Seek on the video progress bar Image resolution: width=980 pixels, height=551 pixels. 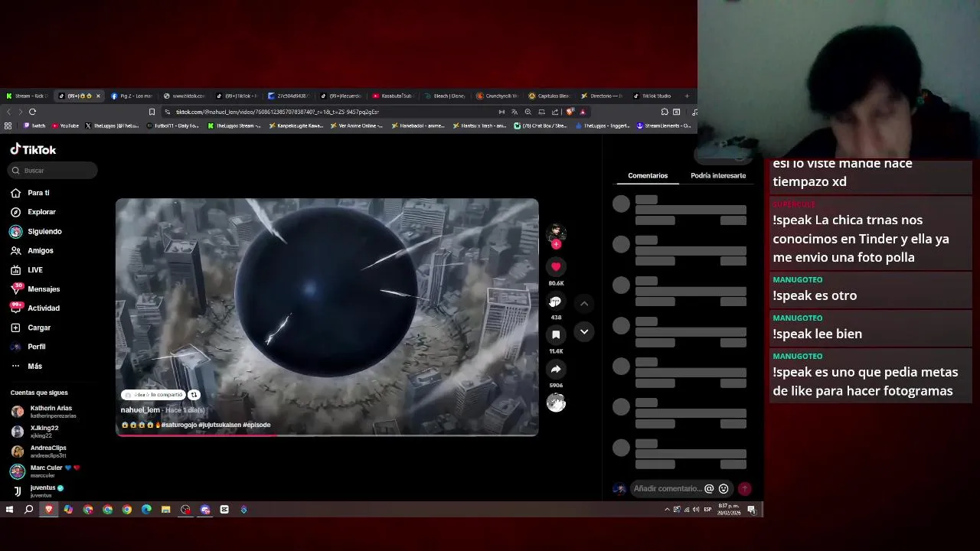coord(327,435)
